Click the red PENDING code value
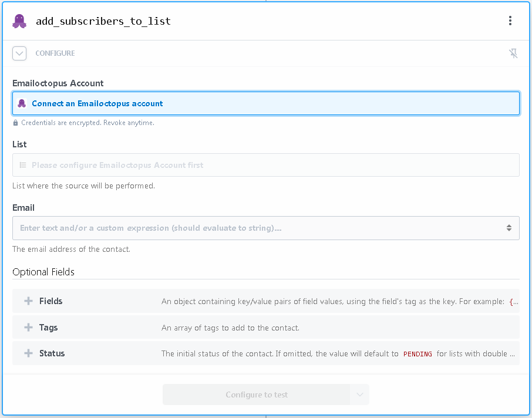The width and height of the screenshot is (532, 418). [417, 354]
